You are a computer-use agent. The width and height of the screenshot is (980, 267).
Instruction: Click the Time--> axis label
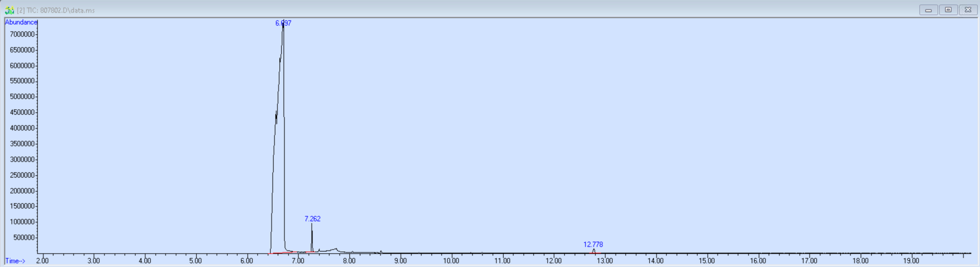pos(15,261)
